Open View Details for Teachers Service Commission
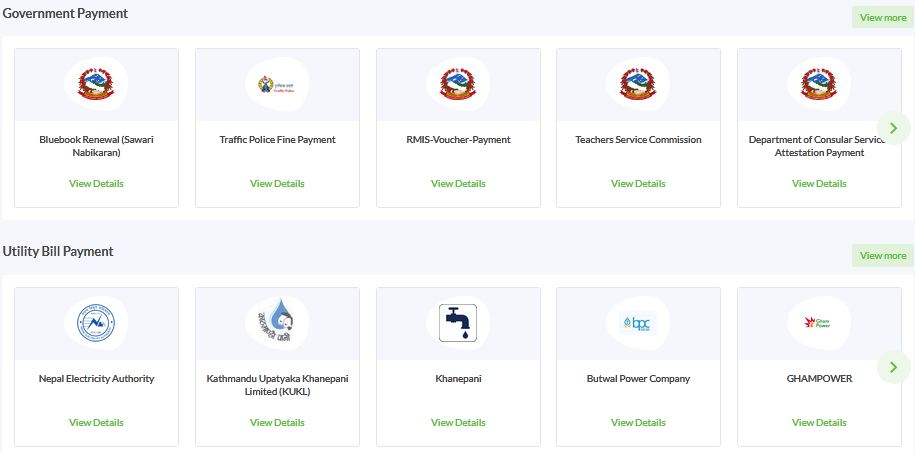 pyautogui.click(x=638, y=183)
